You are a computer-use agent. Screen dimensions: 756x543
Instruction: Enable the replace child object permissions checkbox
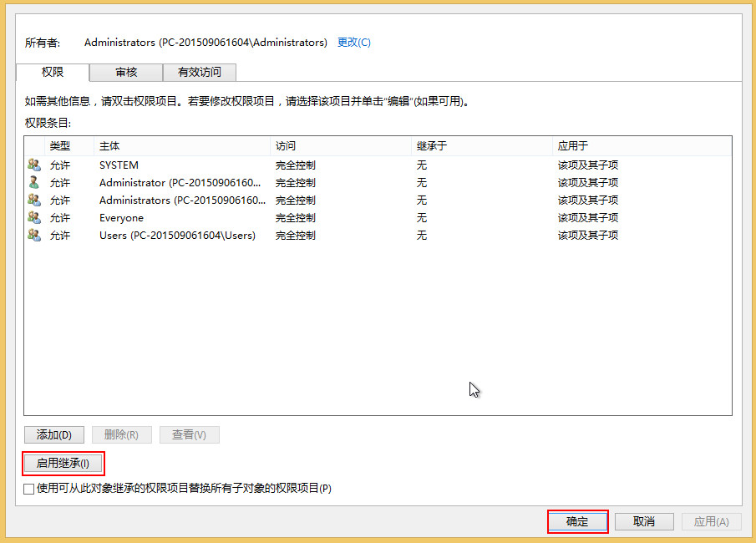point(28,488)
